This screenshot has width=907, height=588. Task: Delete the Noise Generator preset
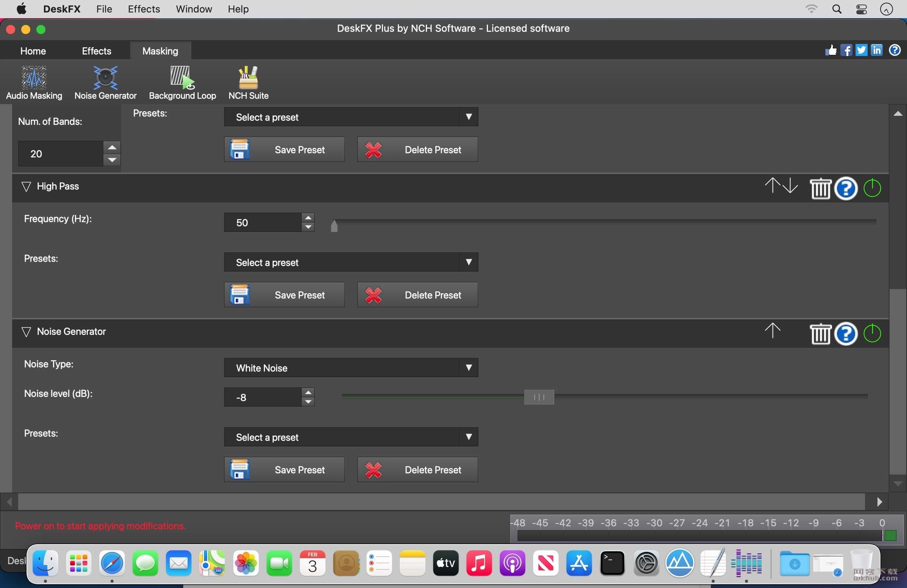point(418,470)
